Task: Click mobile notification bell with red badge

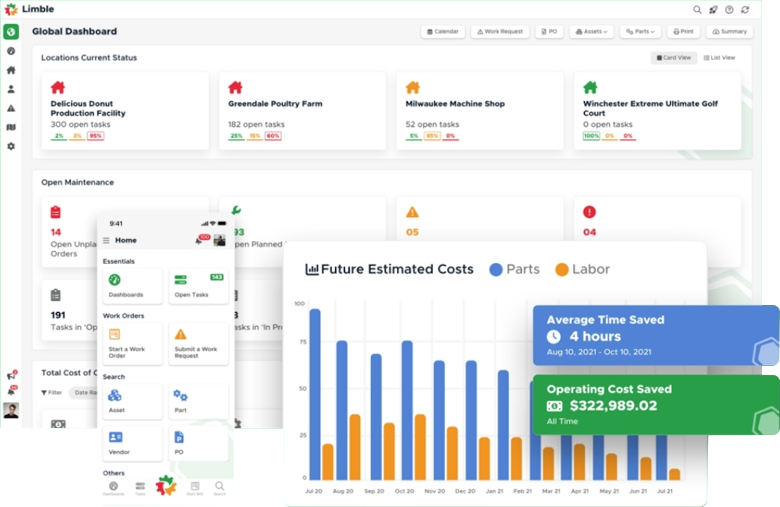Action: click(x=200, y=240)
